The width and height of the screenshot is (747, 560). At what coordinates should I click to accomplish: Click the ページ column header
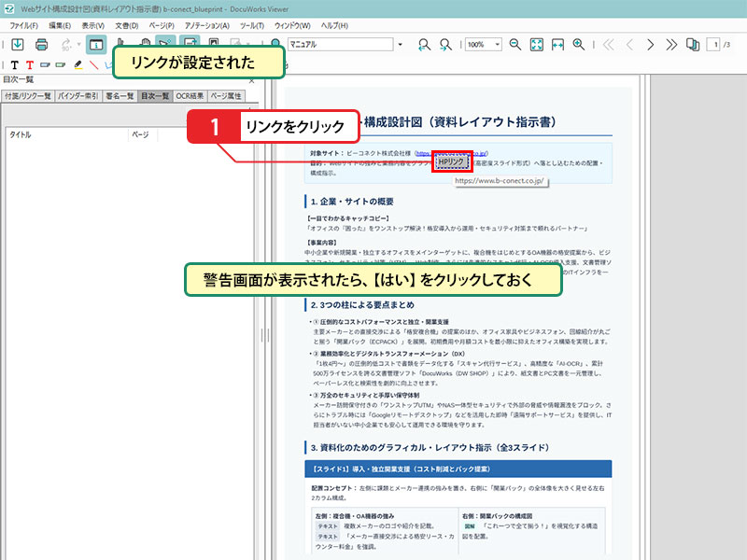click(143, 134)
